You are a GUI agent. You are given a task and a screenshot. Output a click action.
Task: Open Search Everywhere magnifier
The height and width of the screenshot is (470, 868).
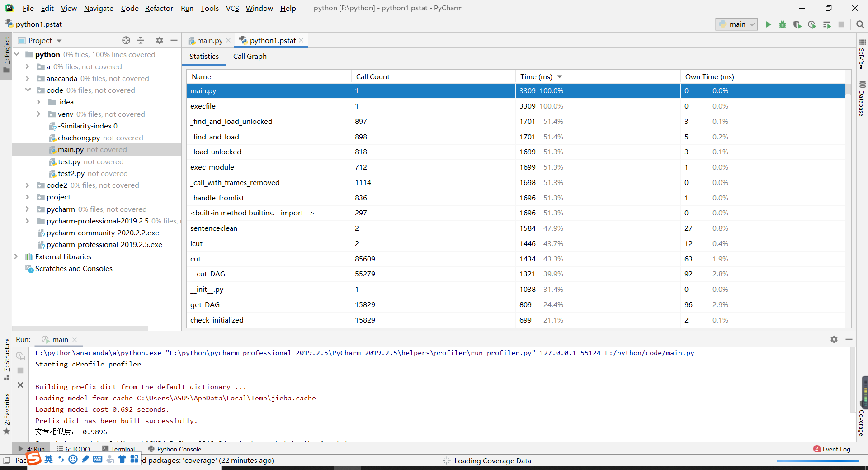860,24
